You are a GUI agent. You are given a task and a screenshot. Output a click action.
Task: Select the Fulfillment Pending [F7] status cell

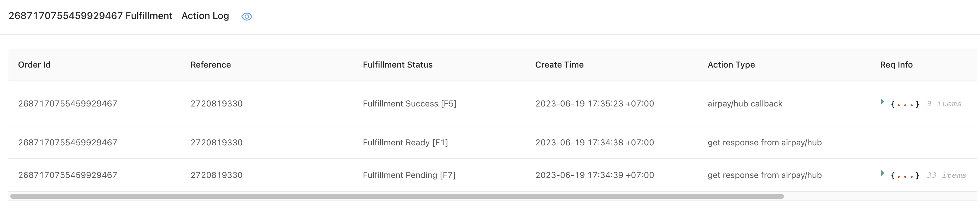coord(409,175)
